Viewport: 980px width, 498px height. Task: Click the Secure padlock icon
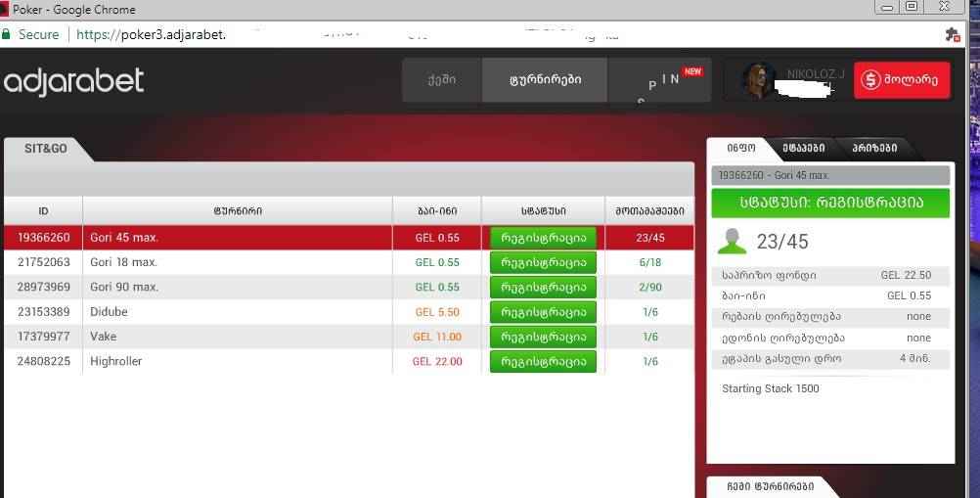[x=6, y=34]
